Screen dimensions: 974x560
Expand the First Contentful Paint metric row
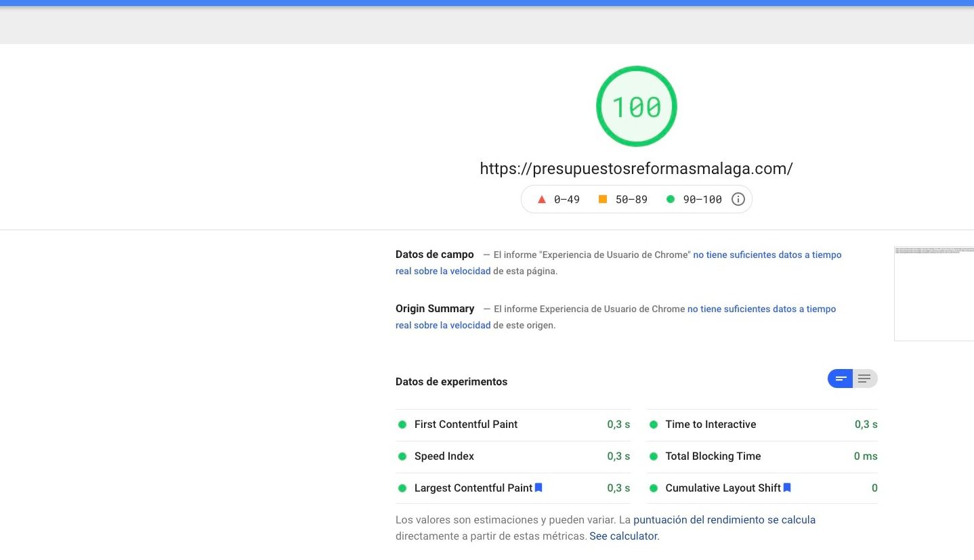513,425
